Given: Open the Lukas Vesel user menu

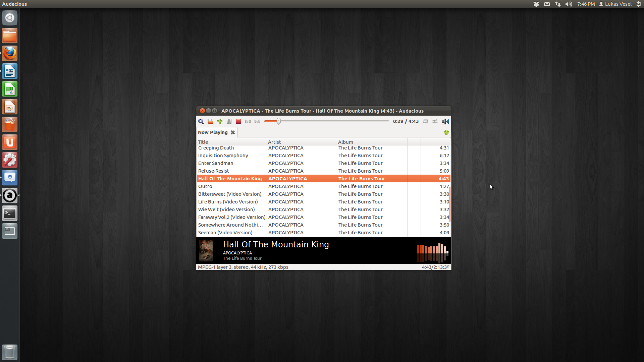Looking at the screenshot, I should pyautogui.click(x=615, y=4).
